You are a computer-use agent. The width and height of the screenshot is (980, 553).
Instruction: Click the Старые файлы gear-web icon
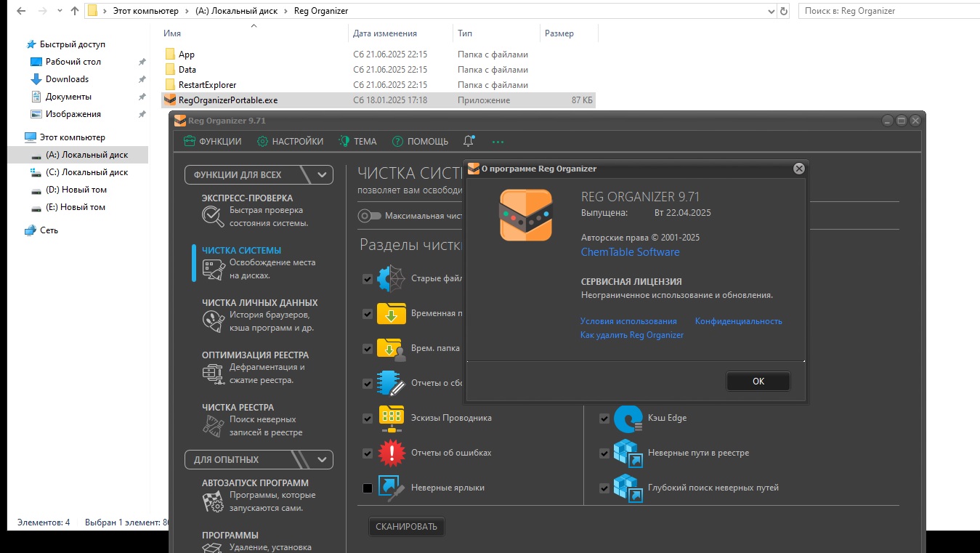click(391, 278)
